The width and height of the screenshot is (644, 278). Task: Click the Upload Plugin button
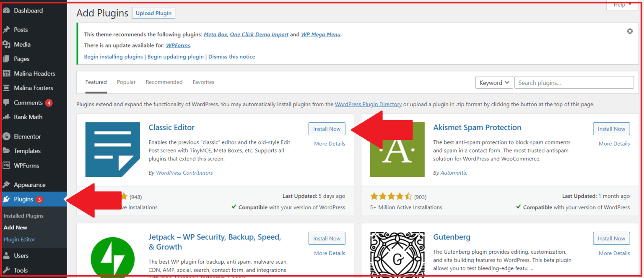pos(153,13)
